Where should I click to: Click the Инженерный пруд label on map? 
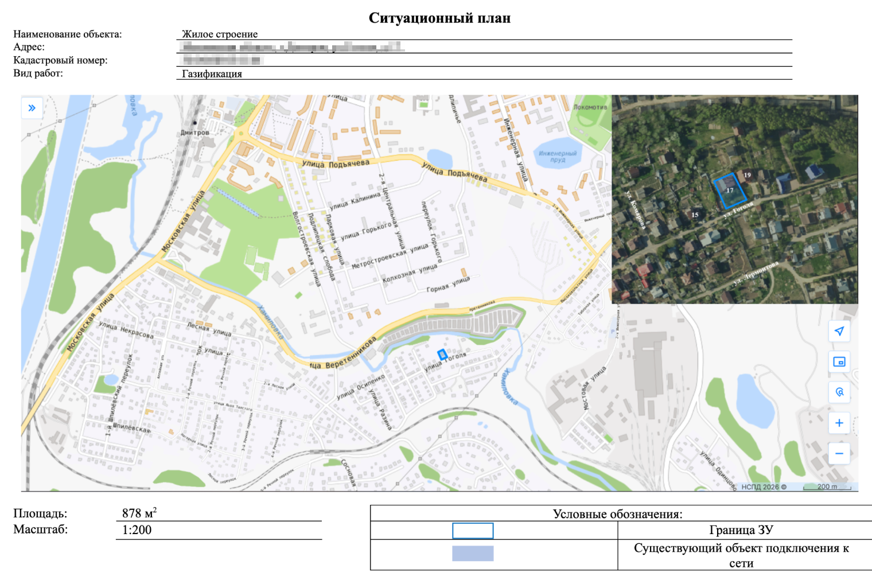(x=558, y=157)
